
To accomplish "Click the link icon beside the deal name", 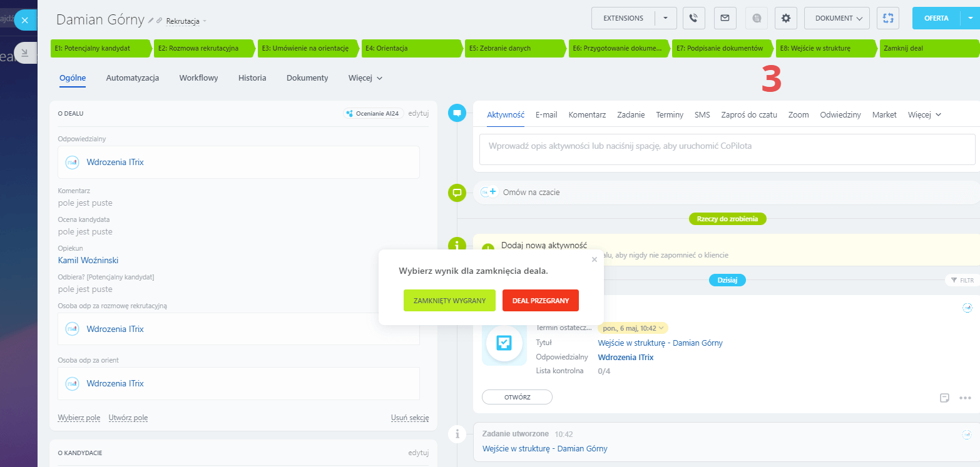I will pyautogui.click(x=159, y=21).
